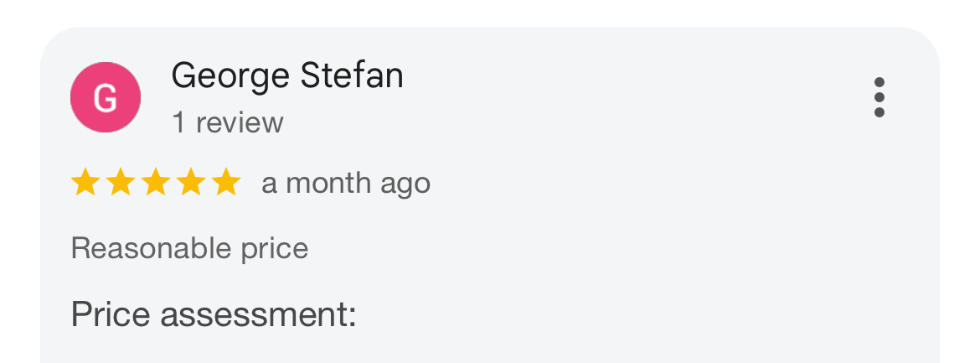Select the "Reasonable price" summary text
Screen dimensions: 980x363
tap(190, 248)
